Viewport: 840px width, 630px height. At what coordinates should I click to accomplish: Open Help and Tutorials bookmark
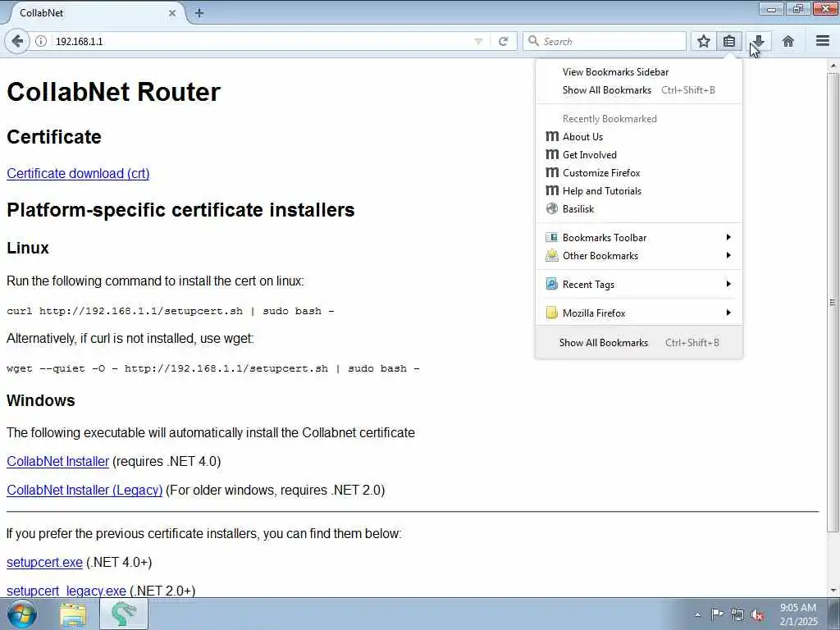[638, 190]
